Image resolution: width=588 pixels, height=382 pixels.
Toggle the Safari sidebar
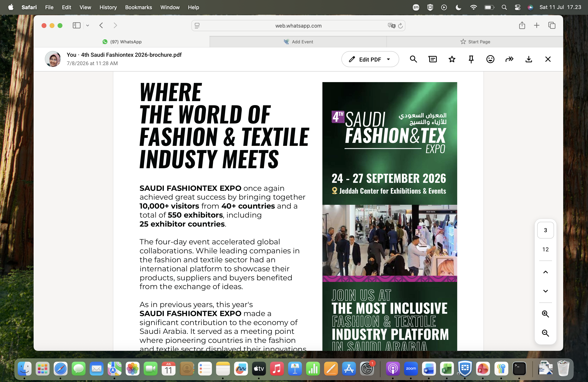[x=77, y=25]
